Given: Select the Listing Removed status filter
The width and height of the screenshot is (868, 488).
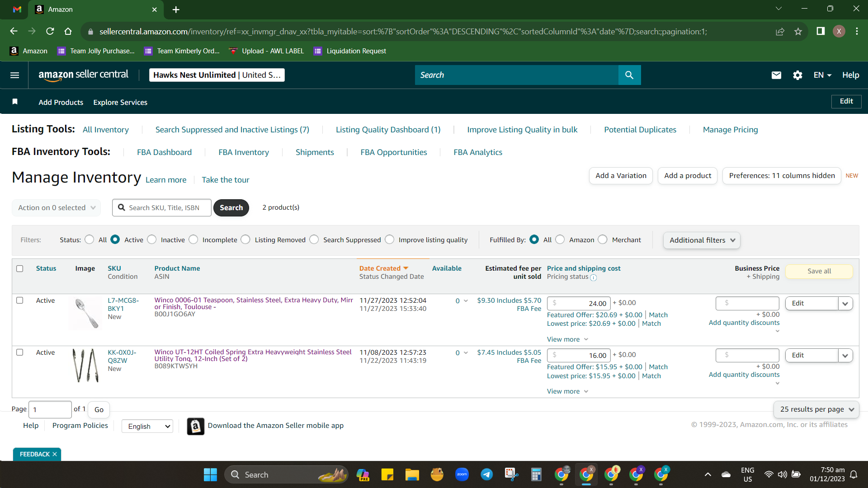Looking at the screenshot, I should [x=245, y=239].
